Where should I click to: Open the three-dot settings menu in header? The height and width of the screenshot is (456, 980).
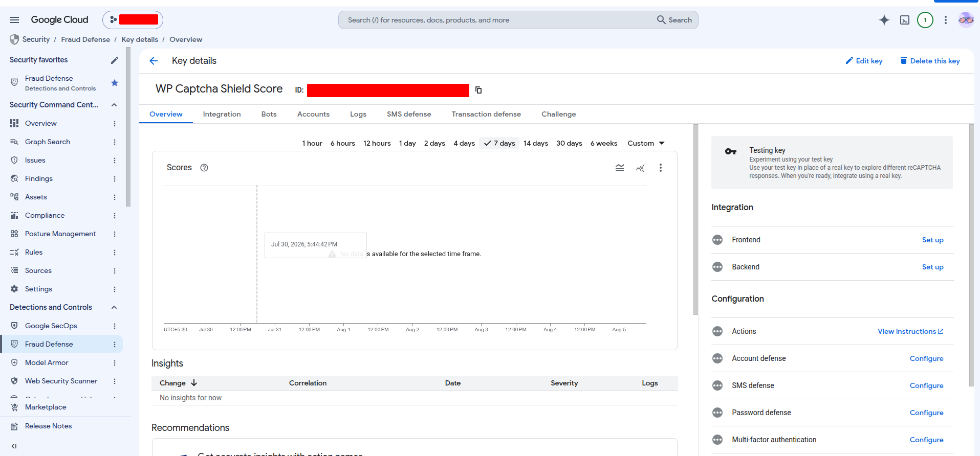point(946,20)
